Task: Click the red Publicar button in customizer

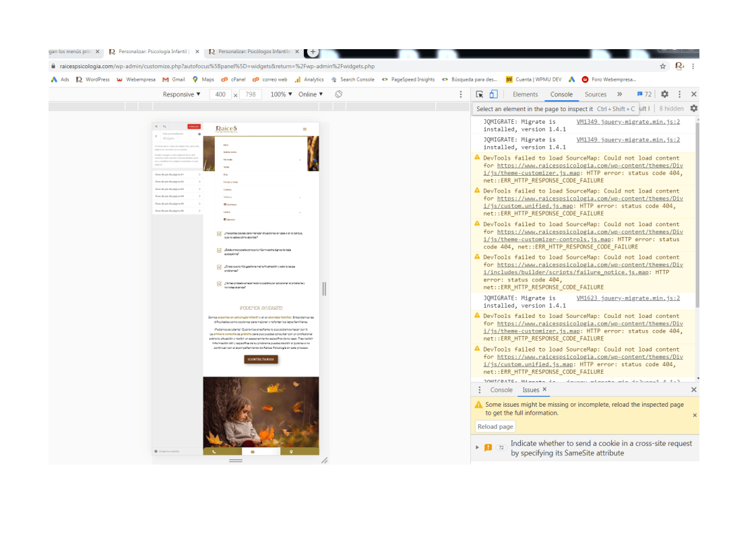Action: [x=194, y=127]
